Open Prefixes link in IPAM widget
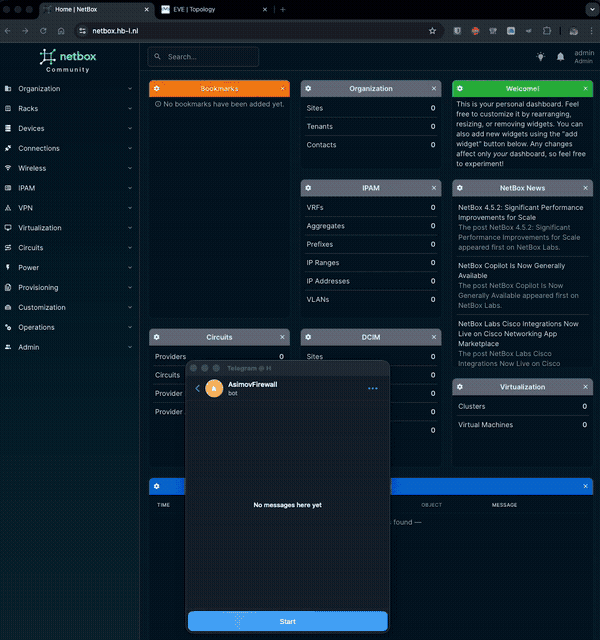Screen dimensions: 600x640 pyautogui.click(x=320, y=244)
